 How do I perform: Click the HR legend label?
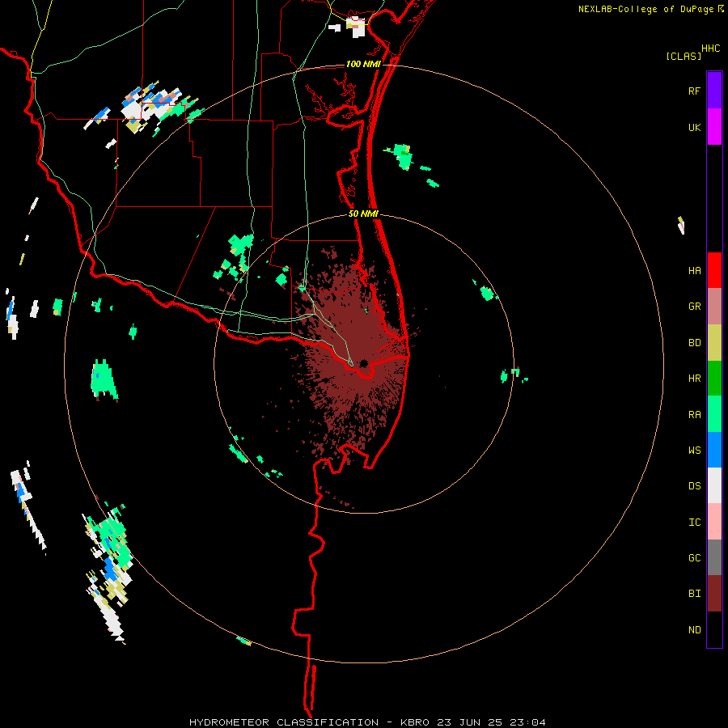pos(694,379)
